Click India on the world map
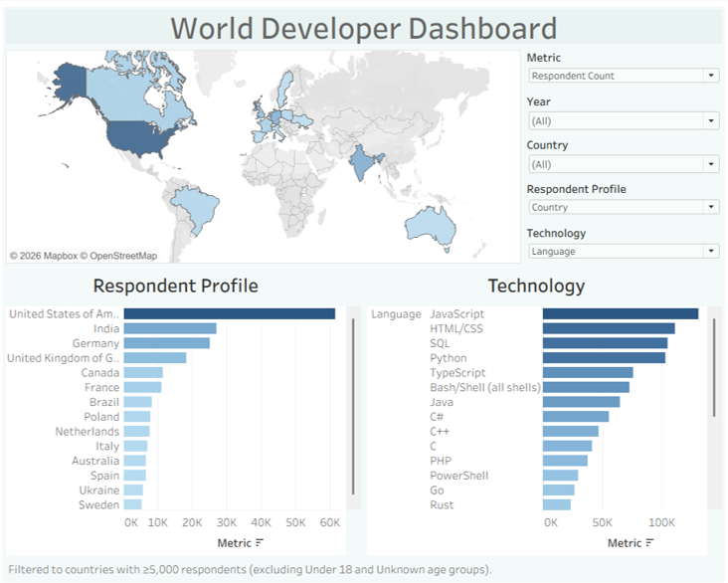The height and width of the screenshot is (583, 728). 362,162
